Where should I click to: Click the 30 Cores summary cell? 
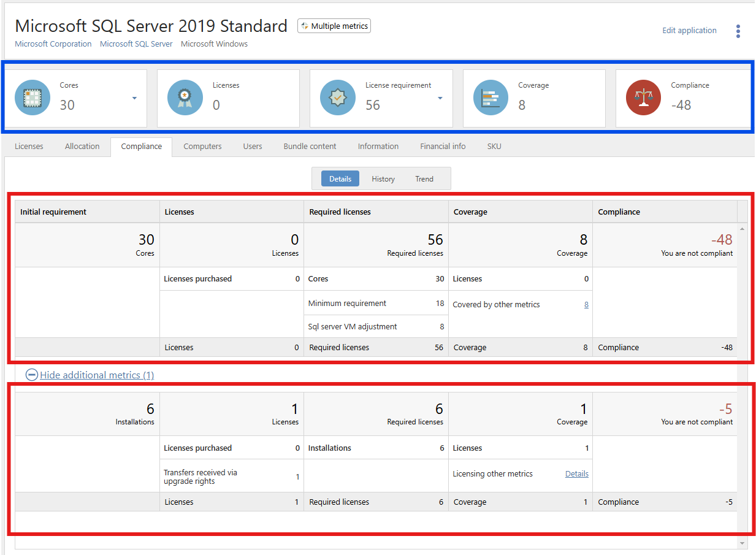point(87,245)
